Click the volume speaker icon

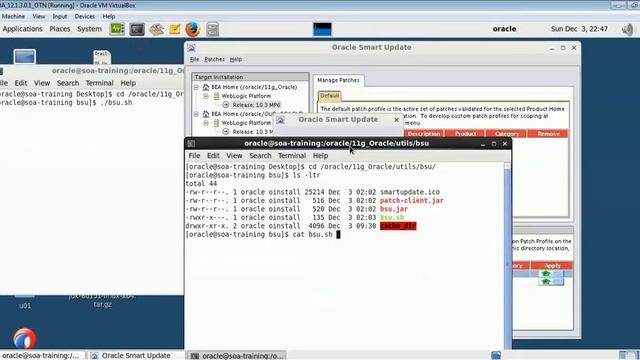tap(627, 29)
